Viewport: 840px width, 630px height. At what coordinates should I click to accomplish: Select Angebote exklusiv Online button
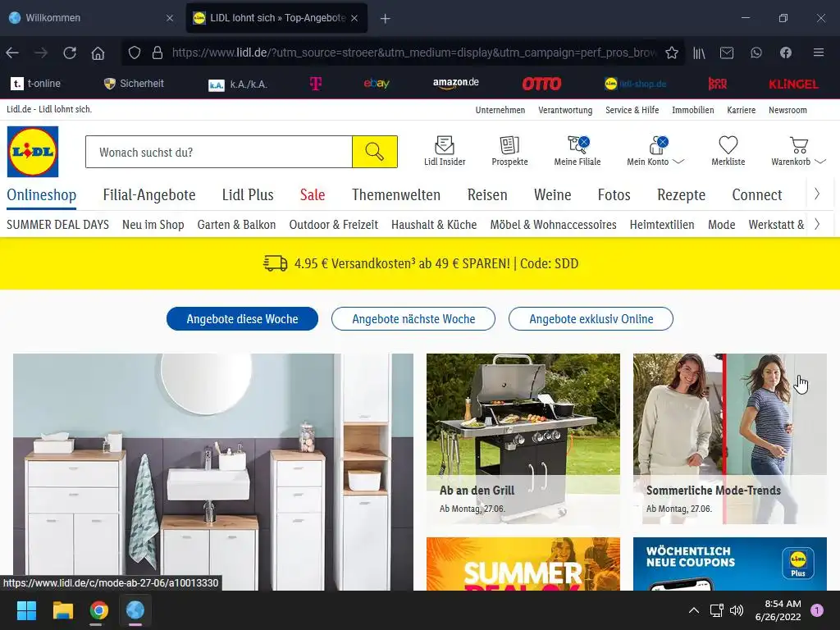591,319
